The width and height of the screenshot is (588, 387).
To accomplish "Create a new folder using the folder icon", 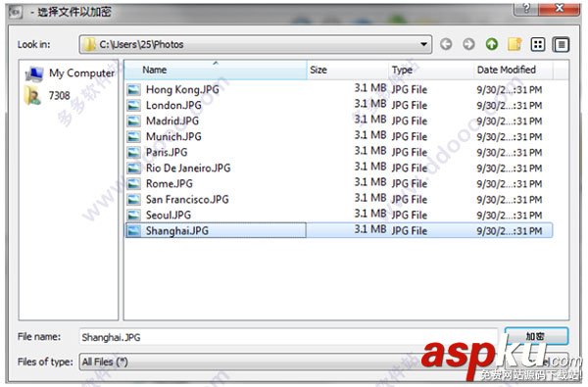I will click(x=514, y=44).
